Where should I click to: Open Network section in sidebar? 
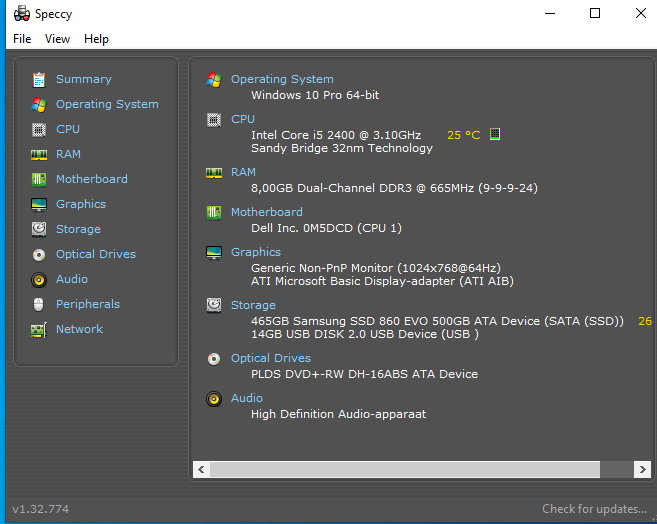(x=80, y=329)
